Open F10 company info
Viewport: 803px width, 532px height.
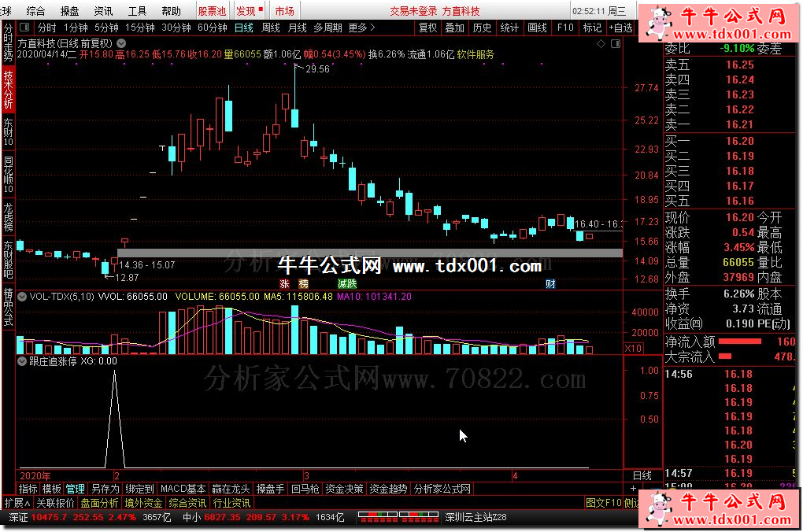[565, 28]
